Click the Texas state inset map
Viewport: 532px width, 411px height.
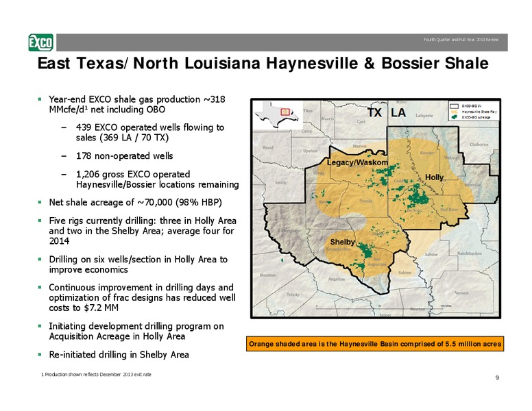click(277, 114)
